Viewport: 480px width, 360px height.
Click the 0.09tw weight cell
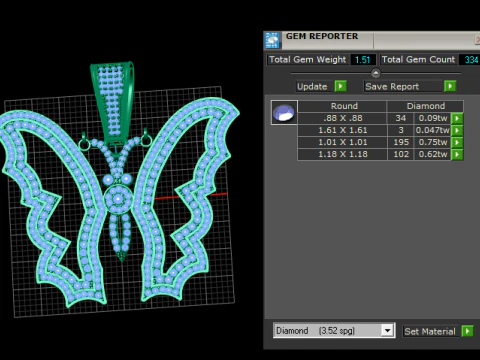coord(432,118)
